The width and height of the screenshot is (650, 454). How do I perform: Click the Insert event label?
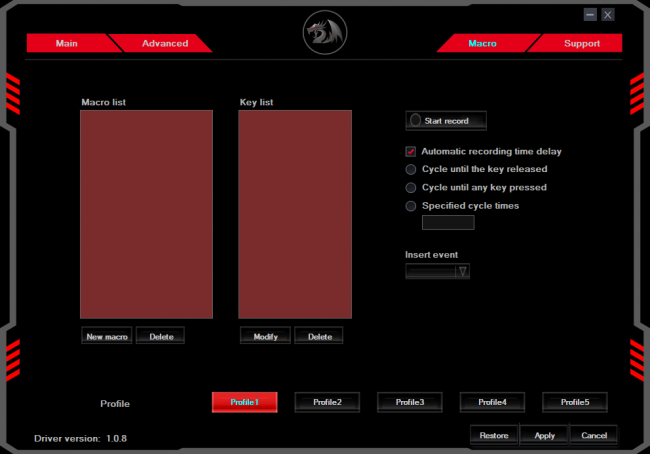point(431,255)
